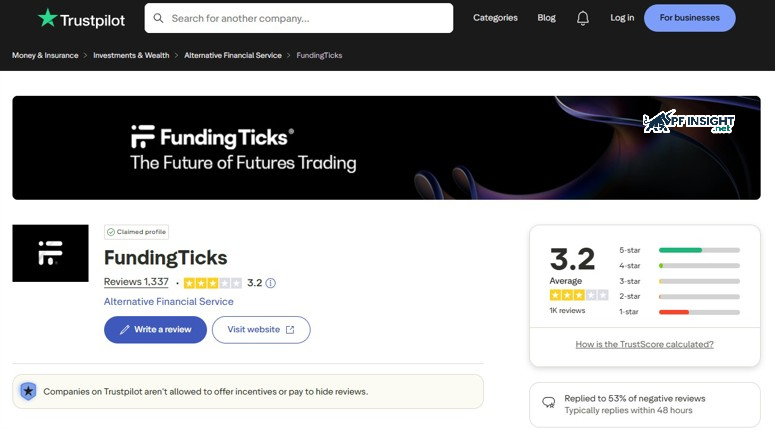This screenshot has height=430, width=775.
Task: Click the TrustScore info icon
Action: (x=270, y=283)
